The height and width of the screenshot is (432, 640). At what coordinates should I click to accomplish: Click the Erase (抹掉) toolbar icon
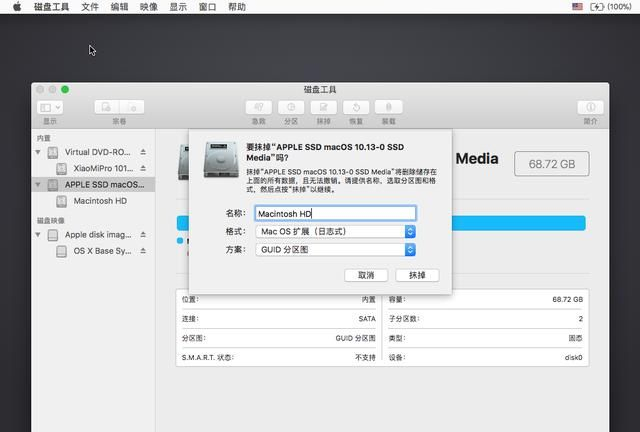point(324,107)
